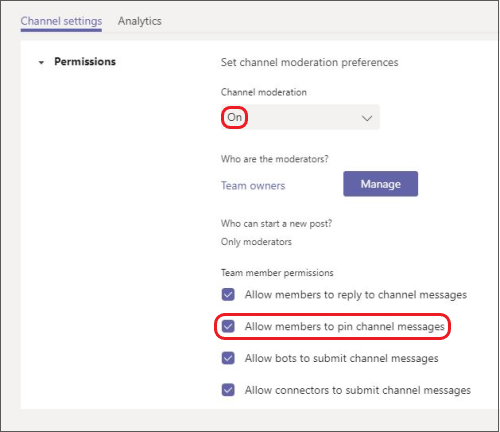Click the Allow members to pin label text

(x=345, y=327)
